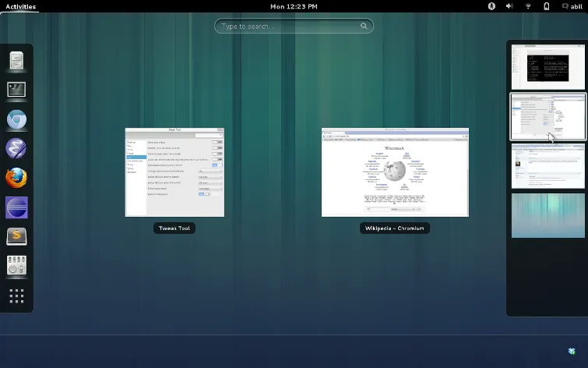This screenshot has width=588, height=368.
Task: Open Chromium browser from the dash
Action: 16,119
